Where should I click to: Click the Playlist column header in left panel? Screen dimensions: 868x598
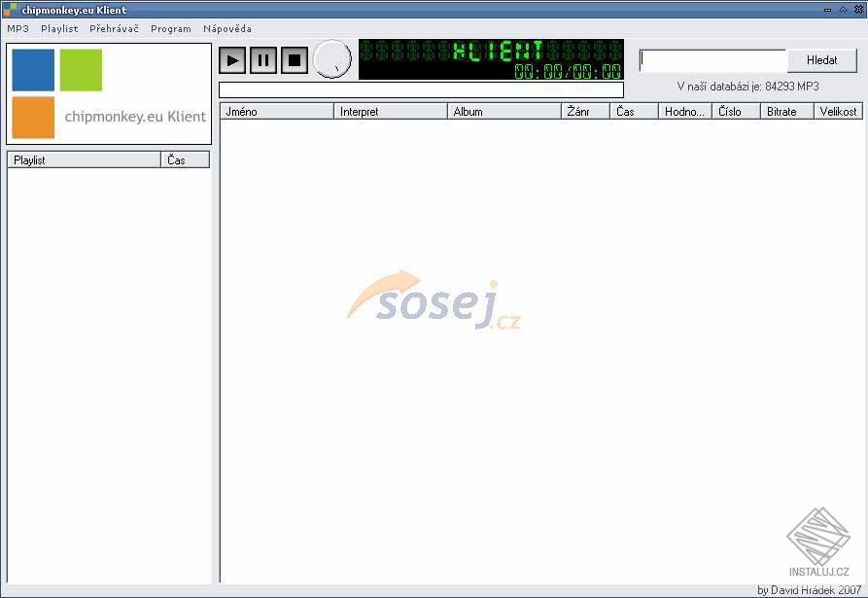85,160
